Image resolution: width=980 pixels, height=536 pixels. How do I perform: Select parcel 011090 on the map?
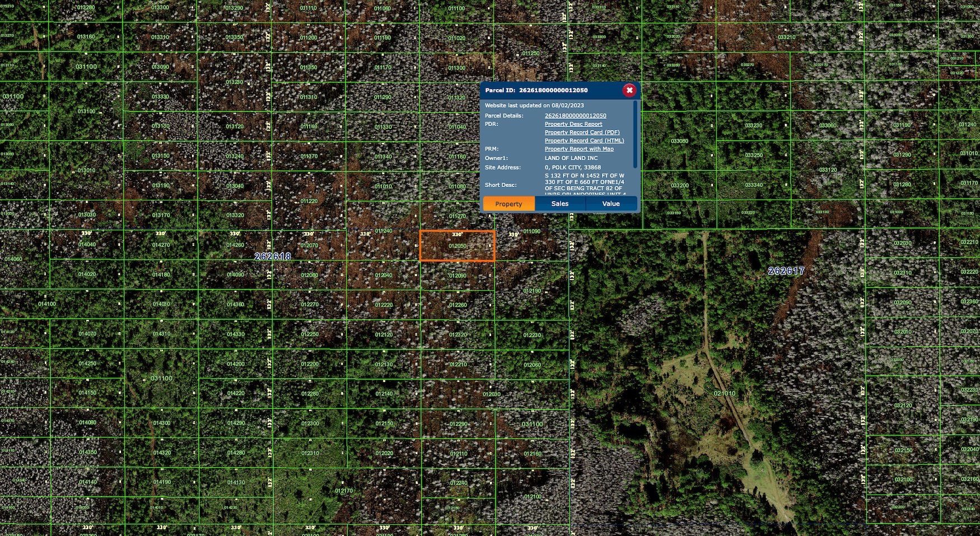click(x=532, y=231)
